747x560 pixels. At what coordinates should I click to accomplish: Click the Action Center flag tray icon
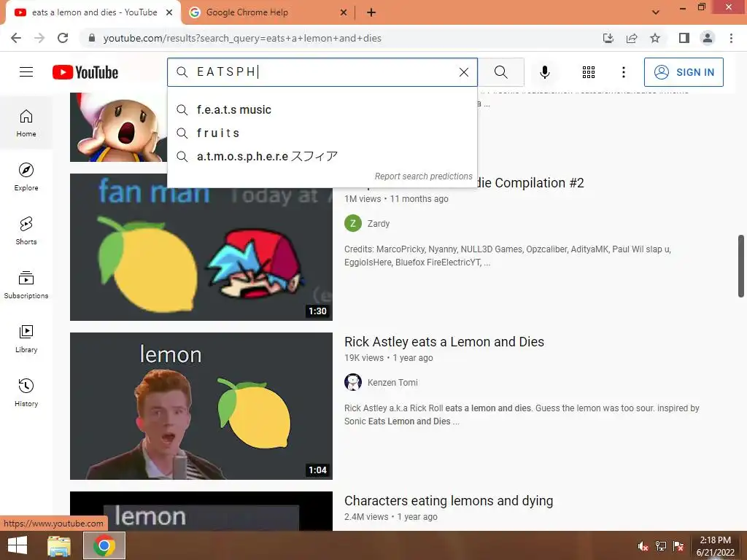[678, 546]
